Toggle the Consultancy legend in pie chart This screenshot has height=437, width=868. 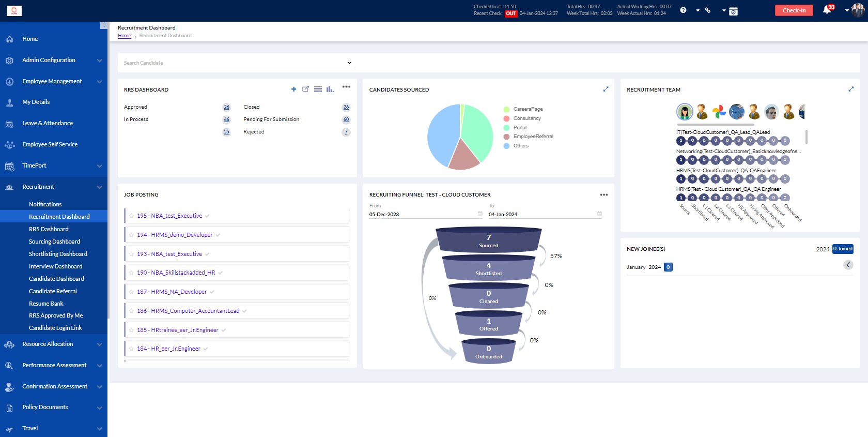point(526,118)
